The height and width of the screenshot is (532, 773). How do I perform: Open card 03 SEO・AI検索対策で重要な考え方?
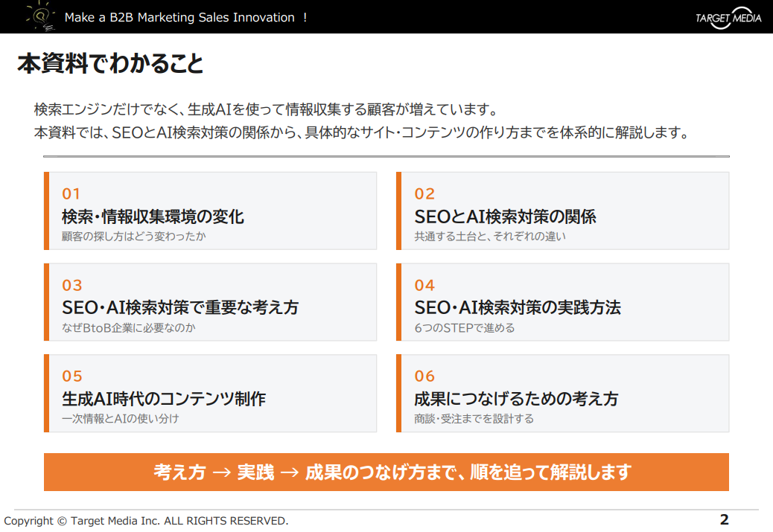click(211, 302)
